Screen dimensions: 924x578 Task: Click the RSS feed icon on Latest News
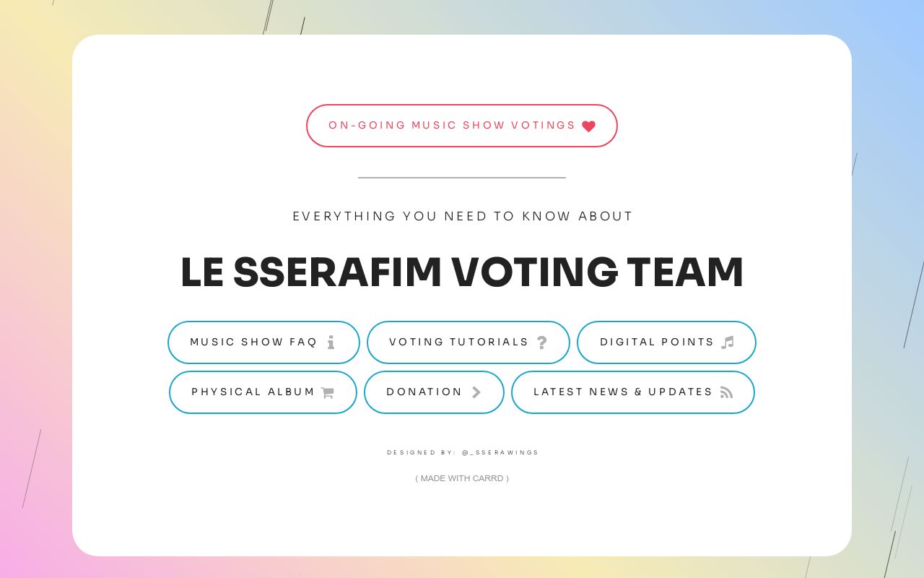(726, 392)
